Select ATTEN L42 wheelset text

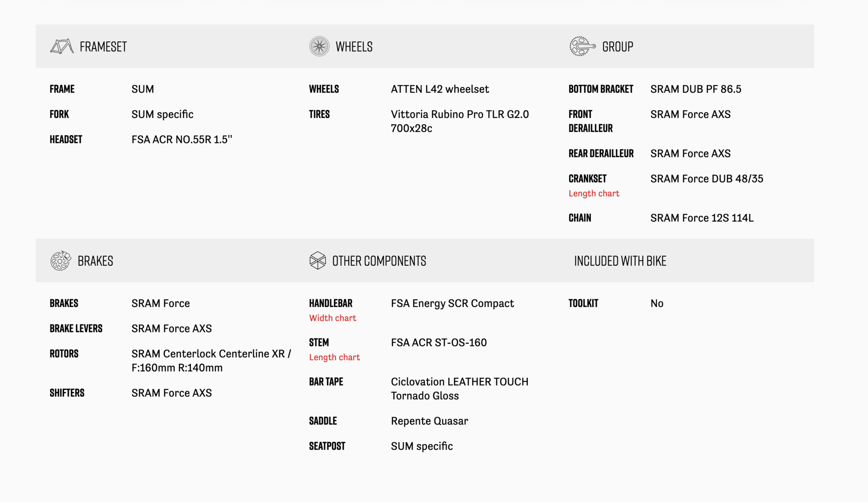[x=440, y=89]
